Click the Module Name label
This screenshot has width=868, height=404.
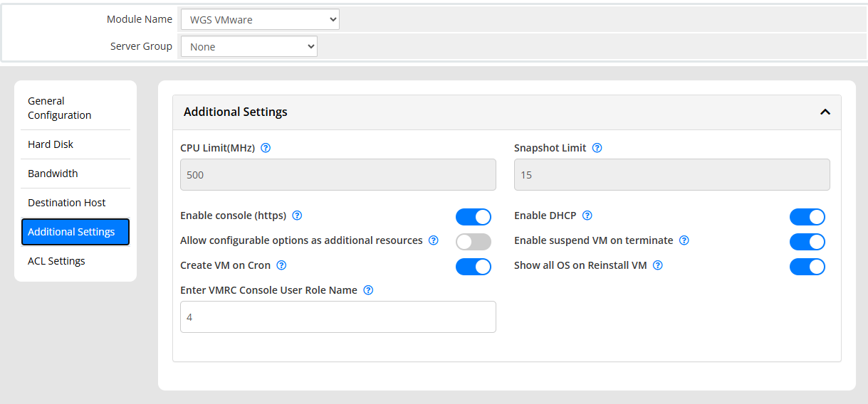[x=140, y=19]
